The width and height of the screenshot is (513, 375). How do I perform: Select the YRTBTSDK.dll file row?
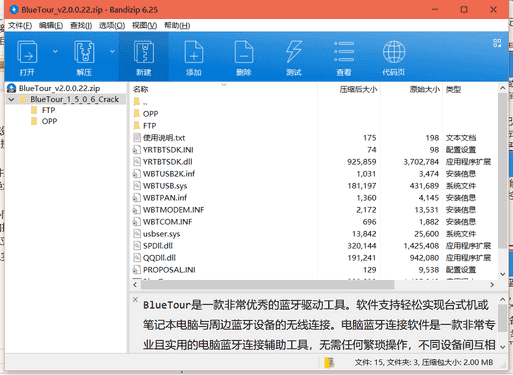click(x=313, y=162)
